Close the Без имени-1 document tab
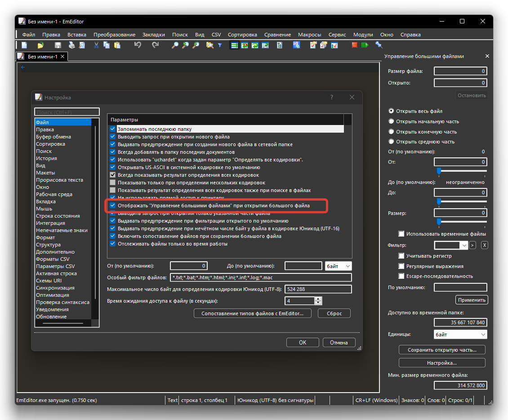This screenshot has height=420, width=508. (x=62, y=56)
